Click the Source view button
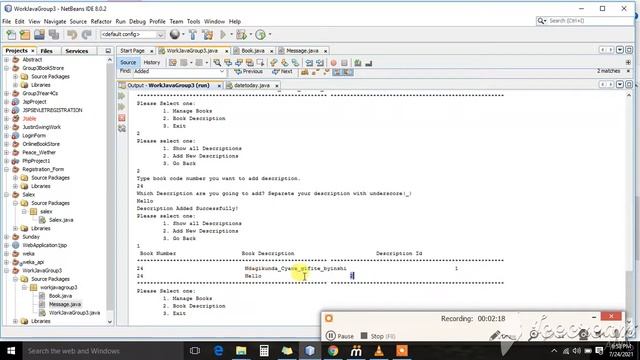The image size is (640, 360). click(x=128, y=62)
